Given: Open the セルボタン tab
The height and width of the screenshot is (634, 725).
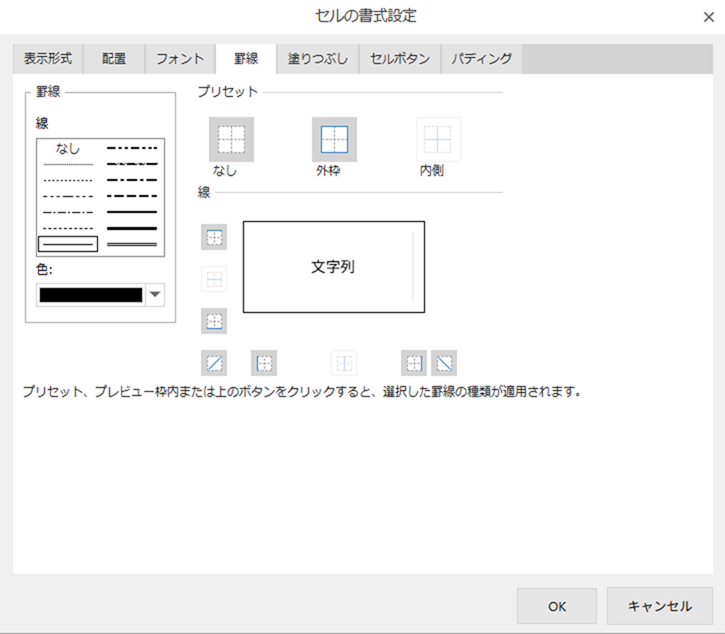Looking at the screenshot, I should [400, 59].
